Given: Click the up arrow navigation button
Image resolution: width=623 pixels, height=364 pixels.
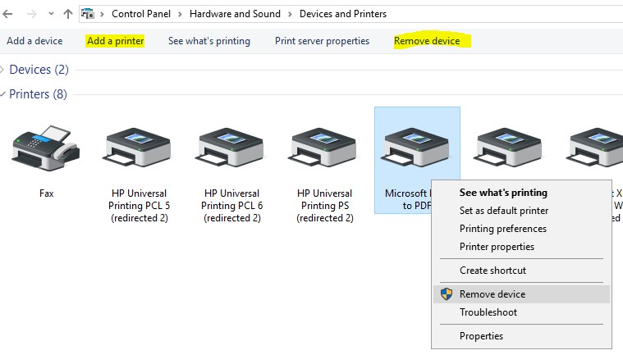Looking at the screenshot, I should (67, 14).
